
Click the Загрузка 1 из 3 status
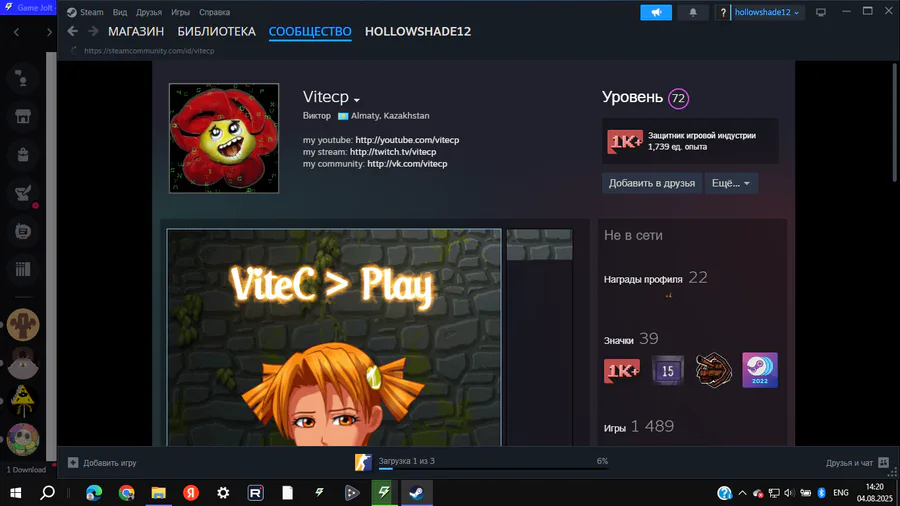click(x=406, y=461)
